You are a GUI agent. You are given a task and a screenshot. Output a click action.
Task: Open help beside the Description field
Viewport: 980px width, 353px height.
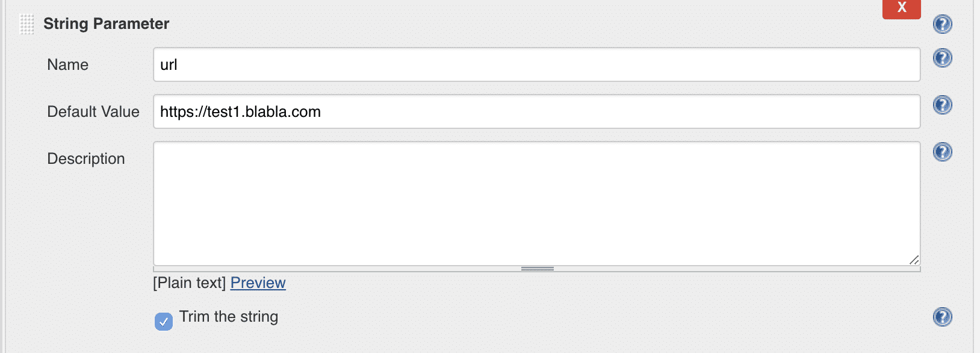coord(943,152)
